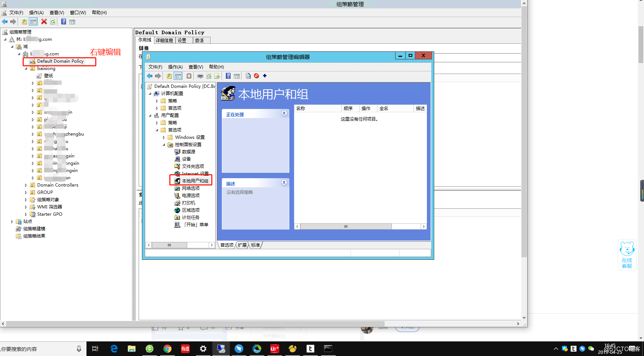
Task: Open 文件(F) menu in Group Policy Management
Action: [16, 13]
